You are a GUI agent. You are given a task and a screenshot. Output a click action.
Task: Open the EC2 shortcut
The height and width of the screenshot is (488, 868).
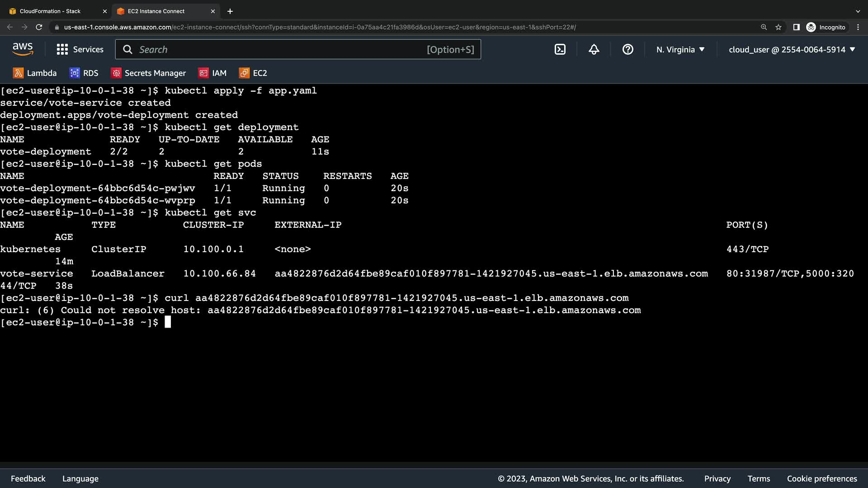pos(253,73)
